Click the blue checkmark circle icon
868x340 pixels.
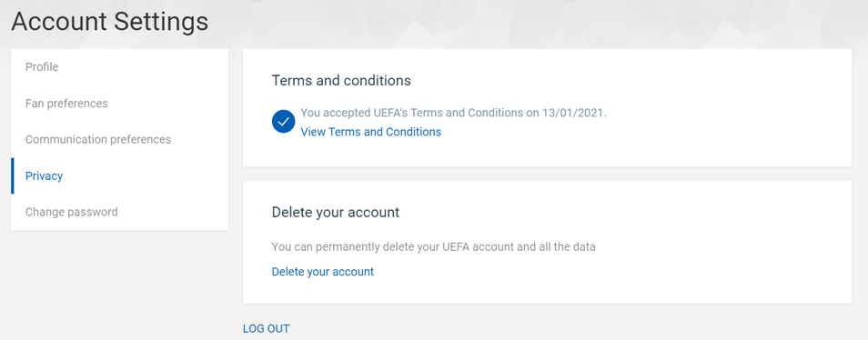(283, 122)
